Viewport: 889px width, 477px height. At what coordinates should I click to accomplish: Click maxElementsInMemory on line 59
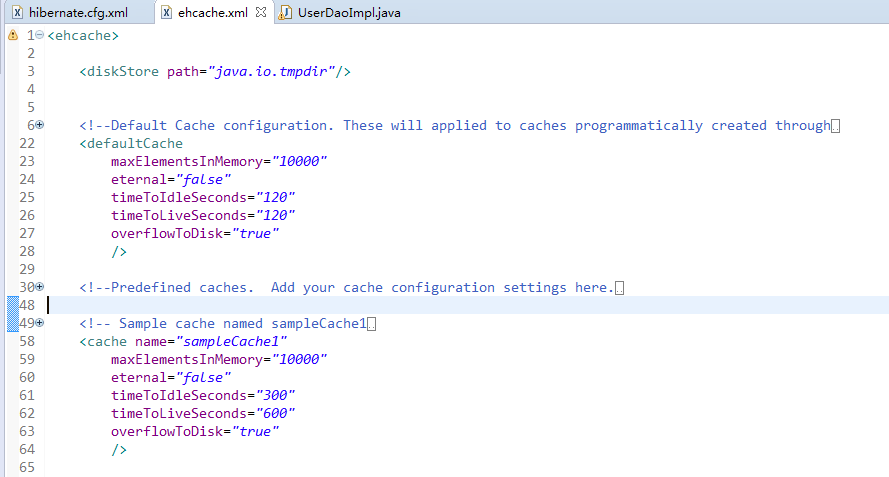[x=187, y=360]
